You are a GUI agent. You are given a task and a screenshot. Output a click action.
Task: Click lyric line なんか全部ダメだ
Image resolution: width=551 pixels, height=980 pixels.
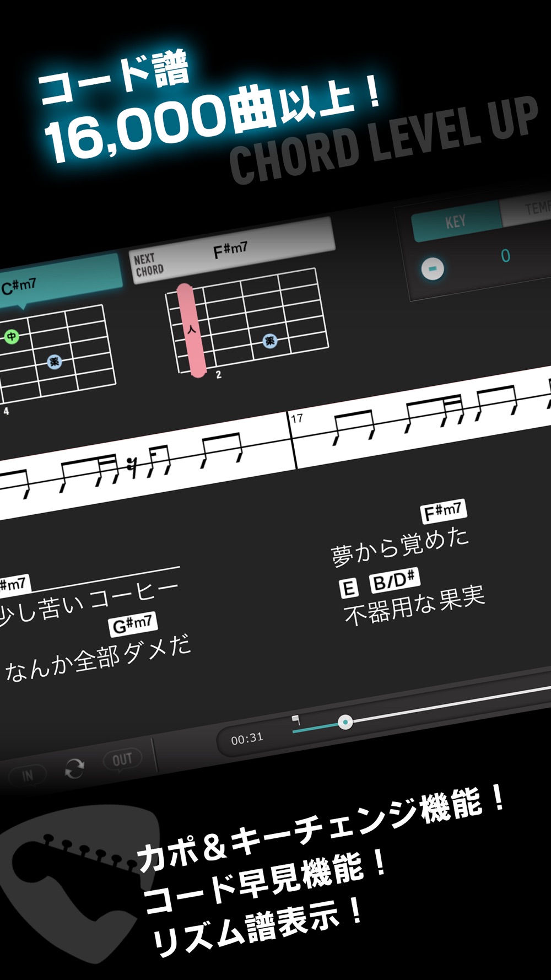point(98,659)
